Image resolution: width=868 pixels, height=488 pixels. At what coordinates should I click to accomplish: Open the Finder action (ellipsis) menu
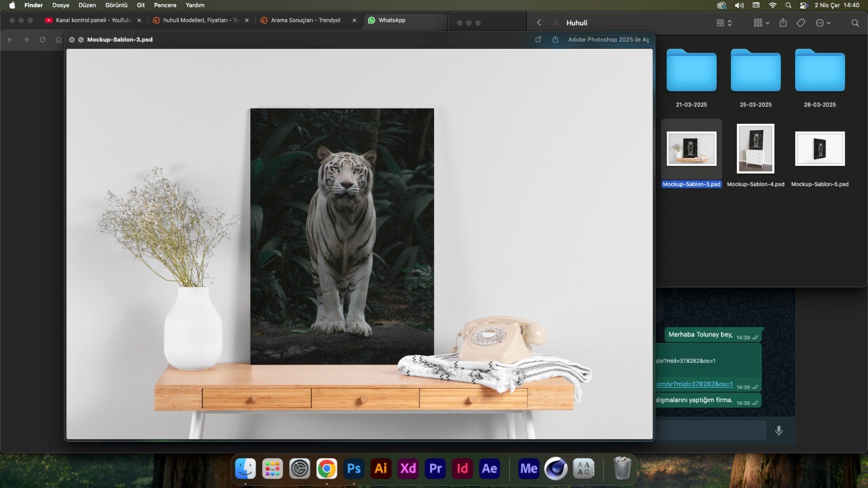point(823,23)
